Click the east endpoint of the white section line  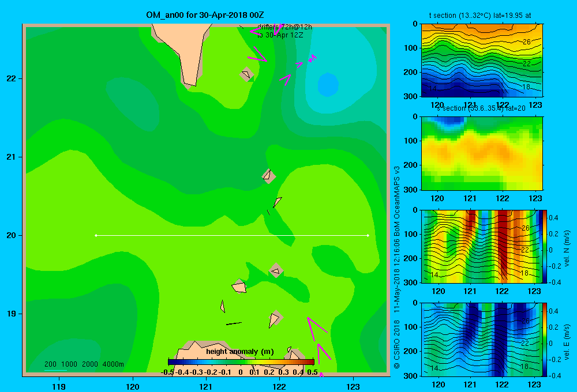(368, 235)
